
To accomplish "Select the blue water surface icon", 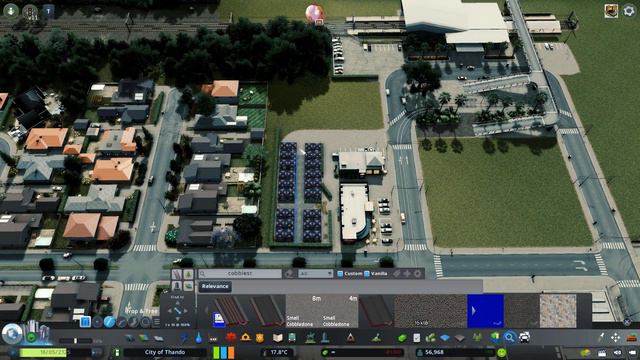I will tap(445, 338).
